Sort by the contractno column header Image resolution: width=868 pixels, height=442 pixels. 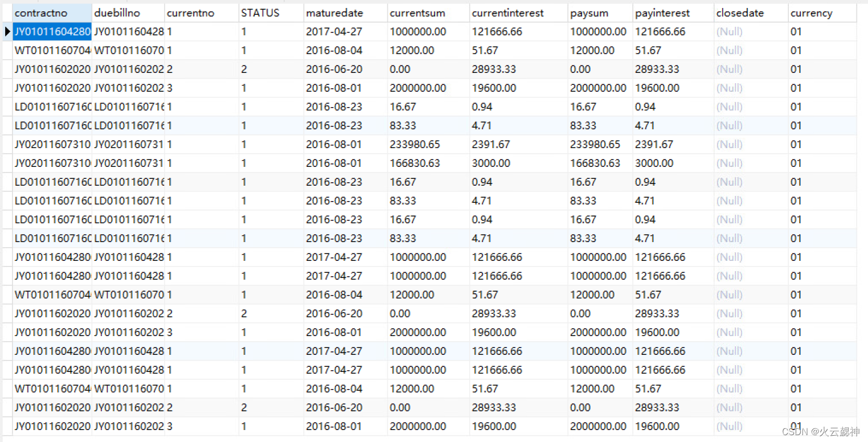click(52, 13)
